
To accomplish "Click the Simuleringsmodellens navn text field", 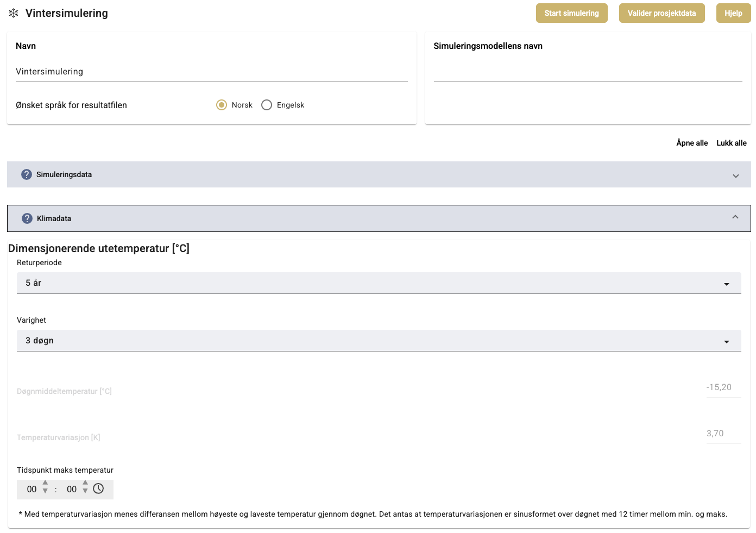I will [x=588, y=72].
